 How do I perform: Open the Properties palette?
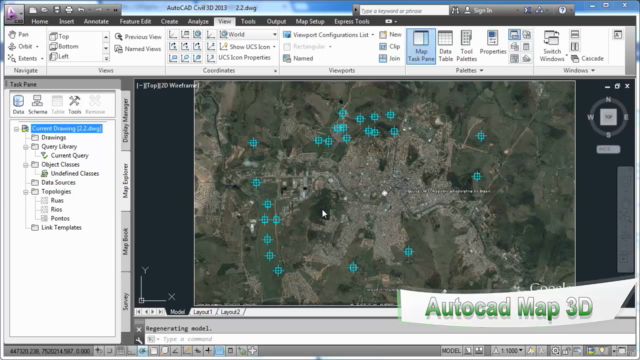tap(493, 43)
